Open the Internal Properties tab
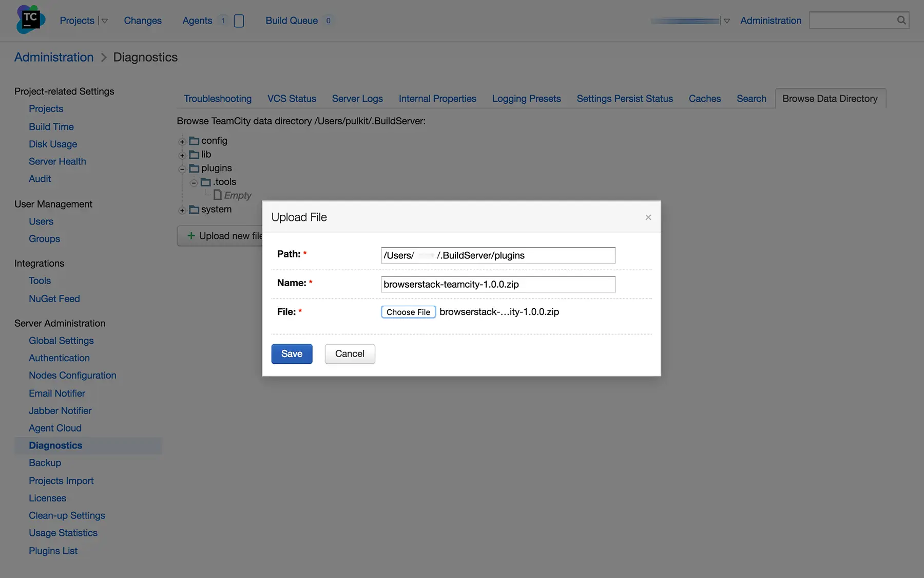Image resolution: width=924 pixels, height=578 pixels. coord(437,99)
